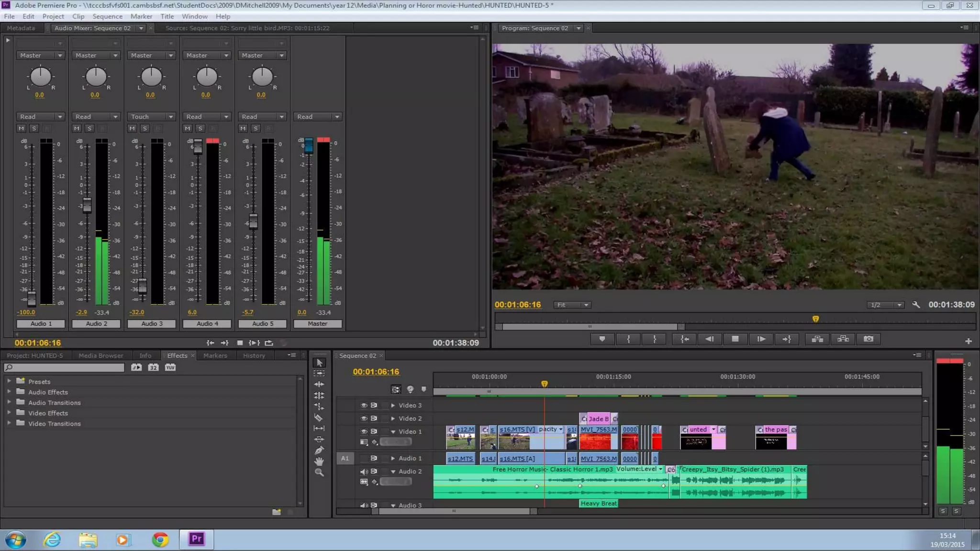Stop playback in the program monitor

point(735,339)
